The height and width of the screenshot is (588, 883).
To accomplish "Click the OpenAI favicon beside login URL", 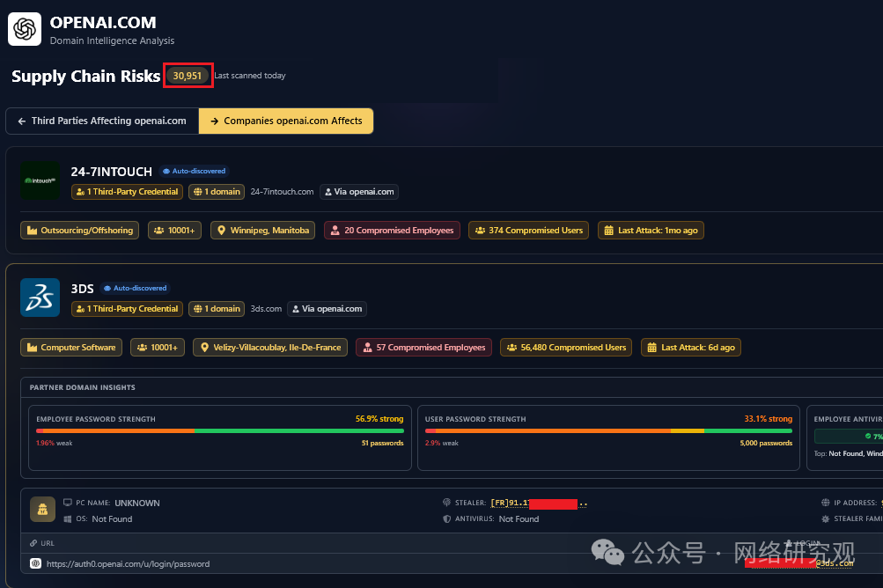I will tap(35, 563).
